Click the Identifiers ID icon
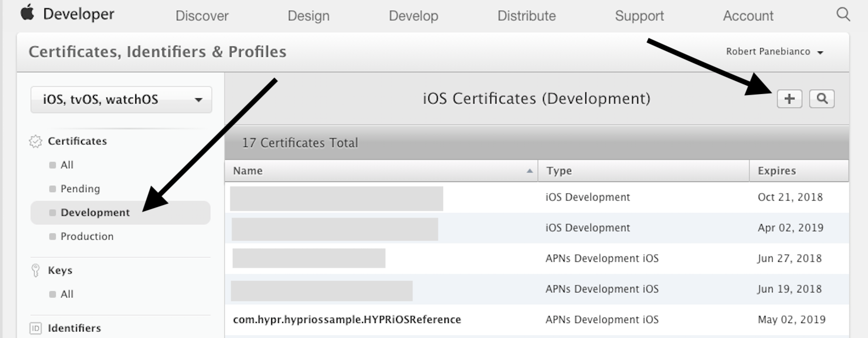Screen dimensions: 868x338 [x=35, y=328]
